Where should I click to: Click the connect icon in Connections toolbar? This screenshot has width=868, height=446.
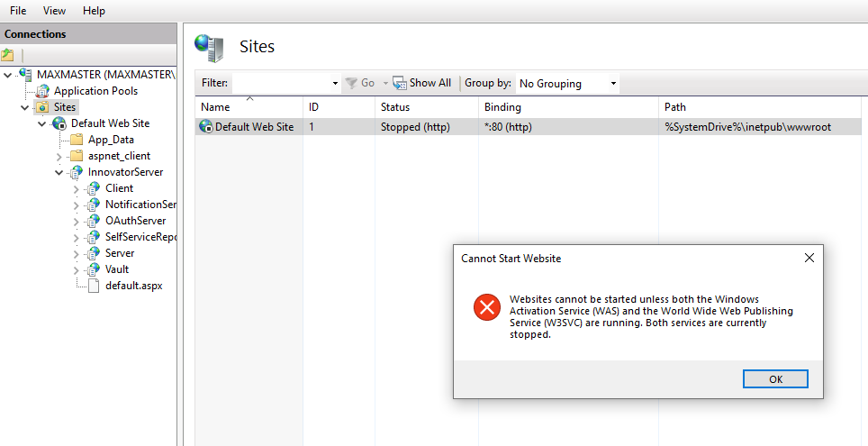click(8, 55)
